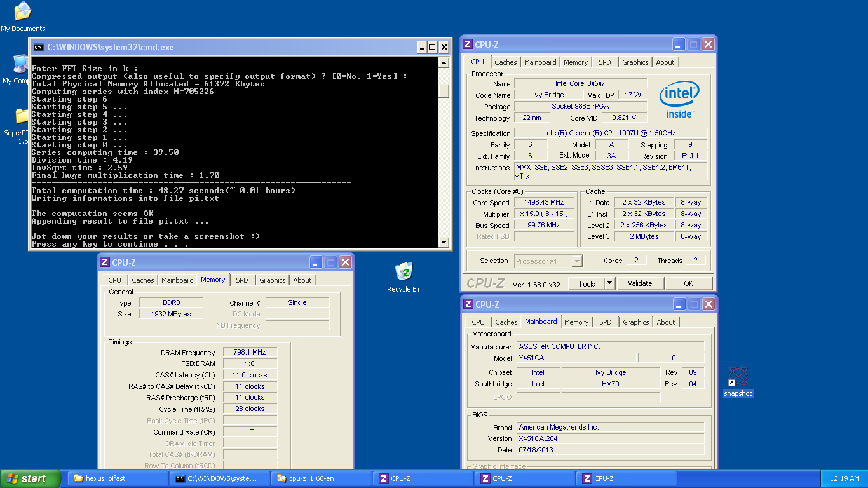Click the Core VID value 0.821 V
The width and height of the screenshot is (868, 488).
(624, 118)
